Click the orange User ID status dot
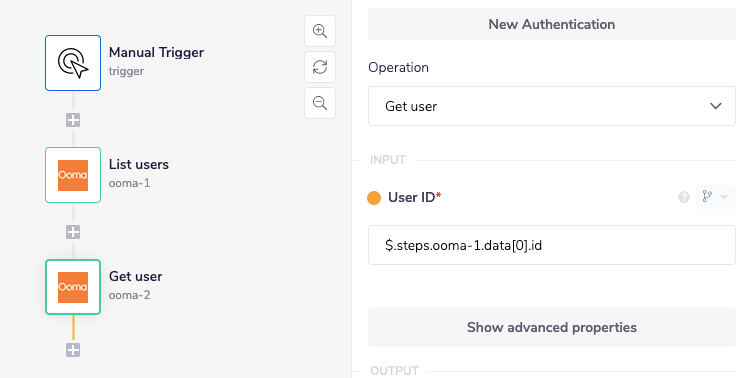This screenshot has width=740, height=378. pos(374,198)
